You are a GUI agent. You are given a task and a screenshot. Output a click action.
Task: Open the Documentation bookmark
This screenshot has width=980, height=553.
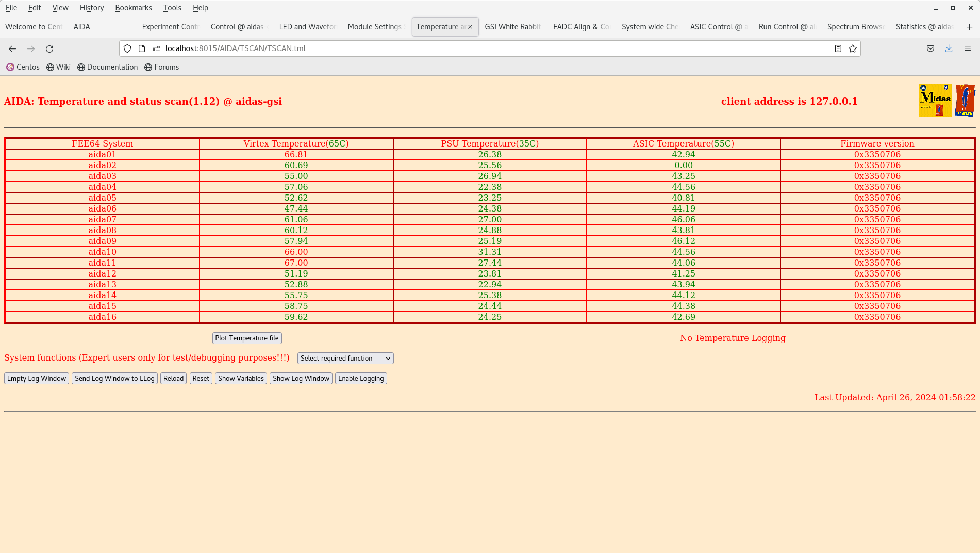click(x=108, y=67)
